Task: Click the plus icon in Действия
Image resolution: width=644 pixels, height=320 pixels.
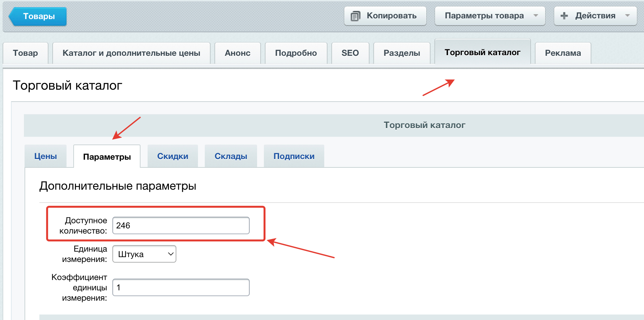Action: pos(564,16)
